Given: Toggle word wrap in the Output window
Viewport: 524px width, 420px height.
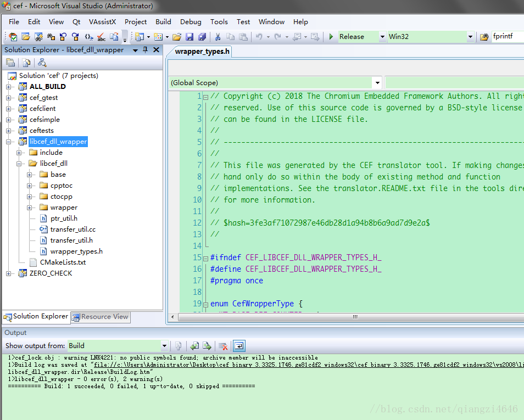Looking at the screenshot, I should coord(239,346).
